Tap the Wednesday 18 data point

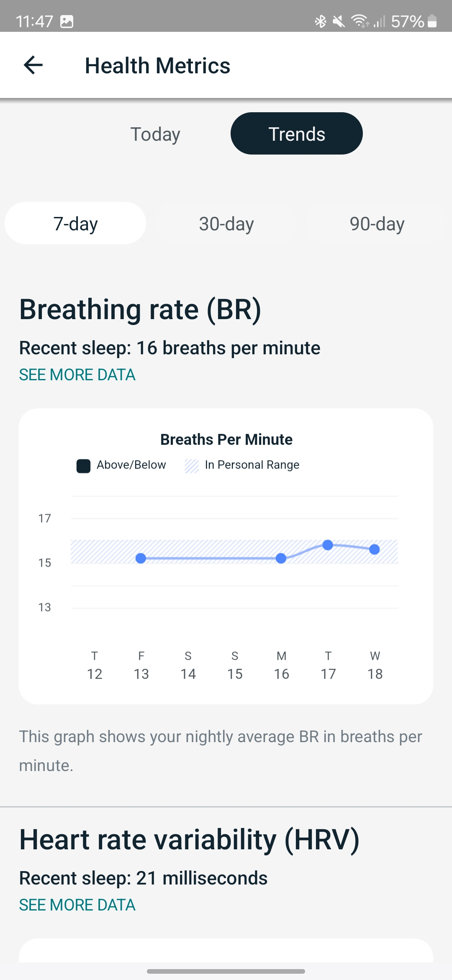(375, 549)
